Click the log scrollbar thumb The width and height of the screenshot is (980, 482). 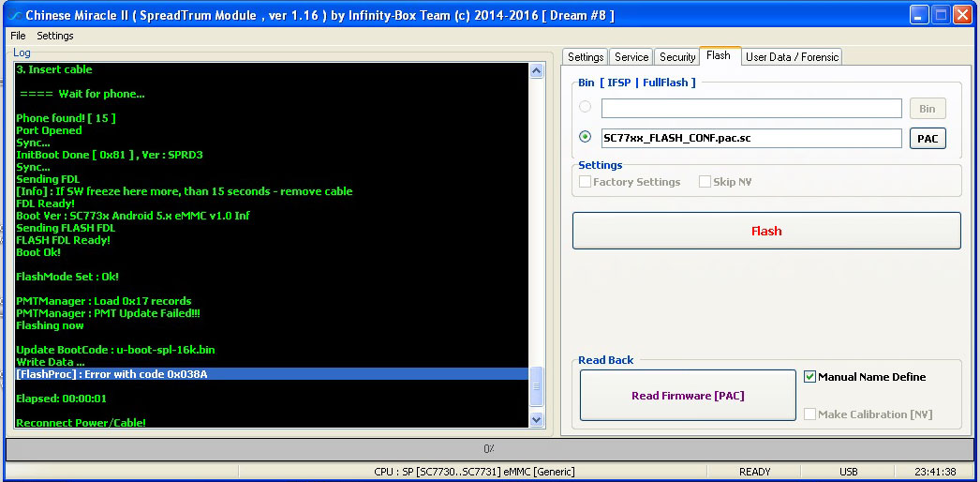(x=536, y=387)
